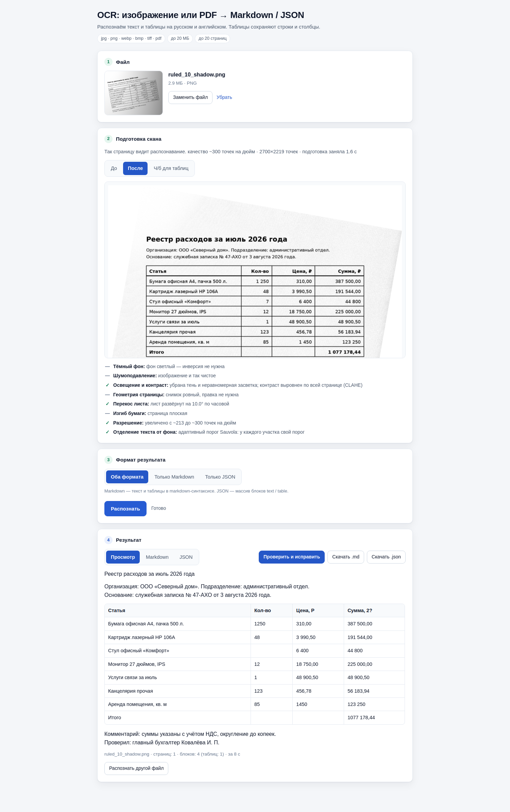Select the После preview tab
Screen dimensions: 510x812
click(135, 168)
